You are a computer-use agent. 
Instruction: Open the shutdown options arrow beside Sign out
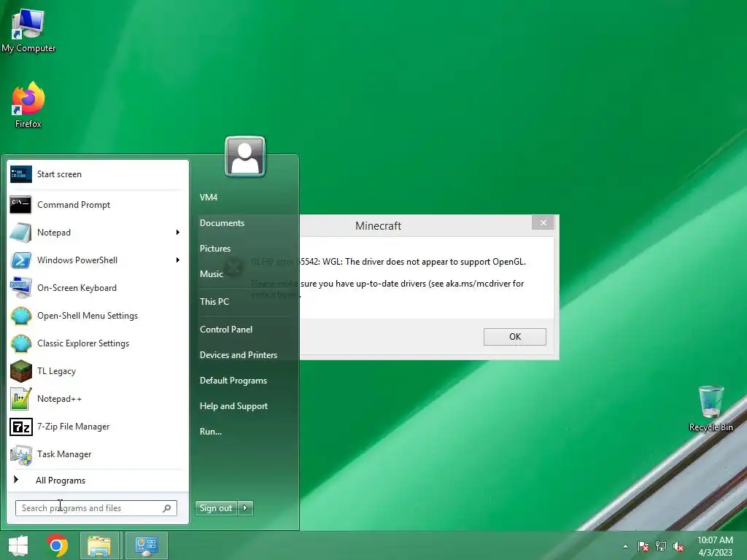pos(245,508)
